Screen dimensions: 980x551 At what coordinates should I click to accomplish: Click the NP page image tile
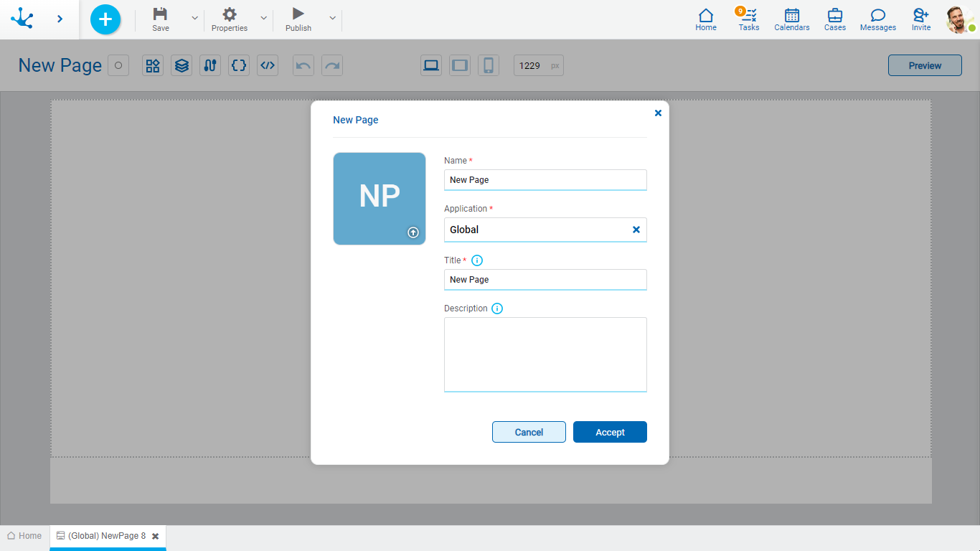click(380, 199)
